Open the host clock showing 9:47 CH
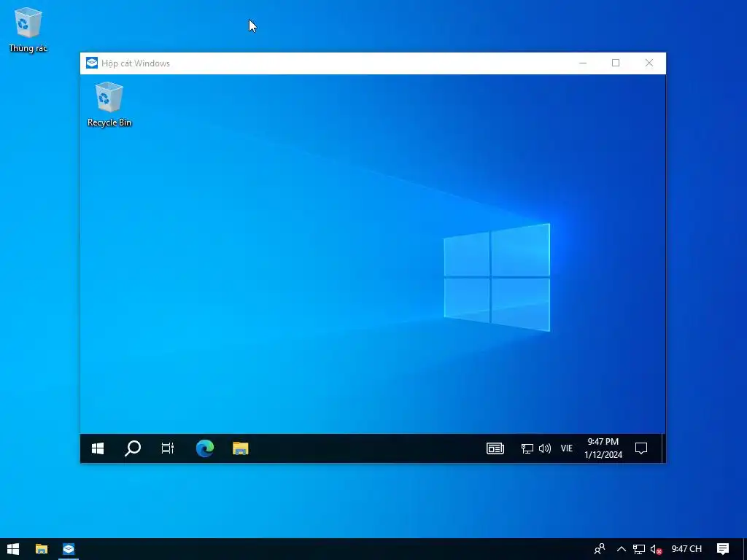Image resolution: width=747 pixels, height=560 pixels. [x=686, y=549]
